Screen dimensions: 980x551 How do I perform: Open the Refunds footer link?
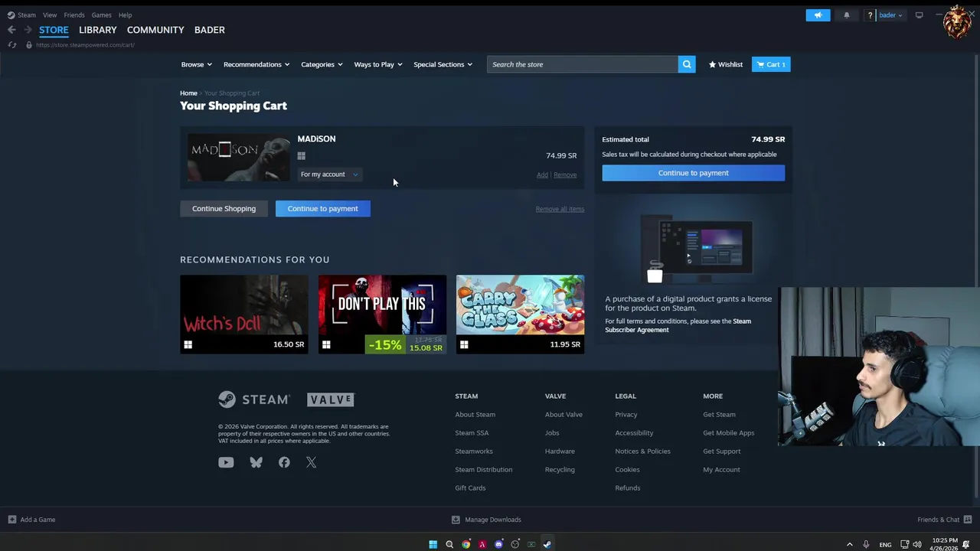coord(628,488)
